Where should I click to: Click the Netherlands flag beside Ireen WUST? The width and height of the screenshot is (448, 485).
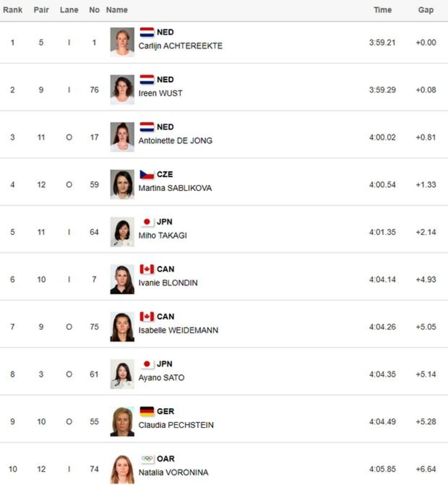pos(147,80)
